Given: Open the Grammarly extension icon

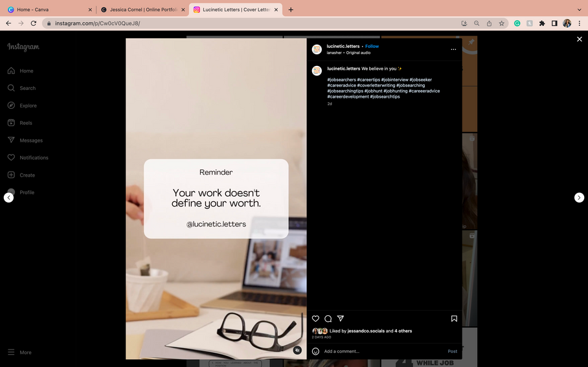Looking at the screenshot, I should pyautogui.click(x=517, y=23).
